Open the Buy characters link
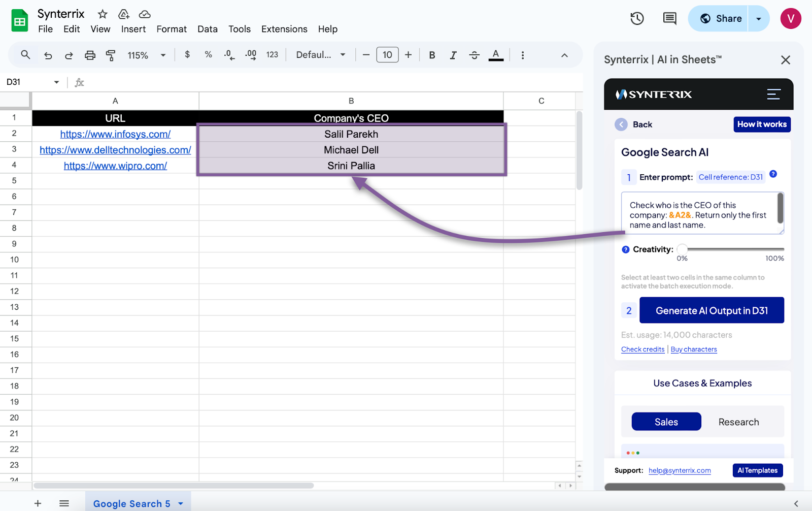Screen dimensions: 812x511 point(694,349)
